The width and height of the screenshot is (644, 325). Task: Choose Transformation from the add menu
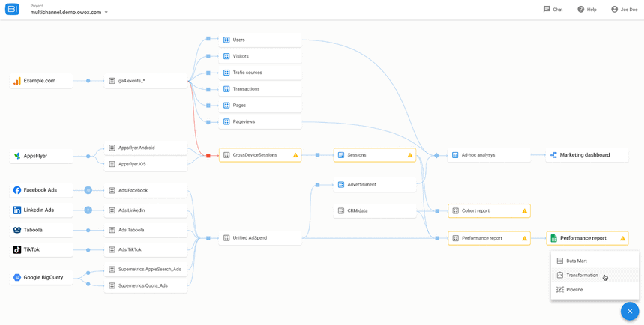click(x=595, y=276)
